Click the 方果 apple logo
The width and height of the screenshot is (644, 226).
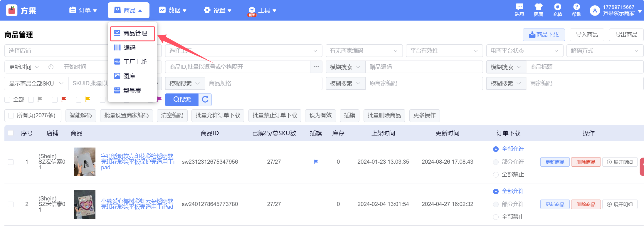[x=12, y=11]
